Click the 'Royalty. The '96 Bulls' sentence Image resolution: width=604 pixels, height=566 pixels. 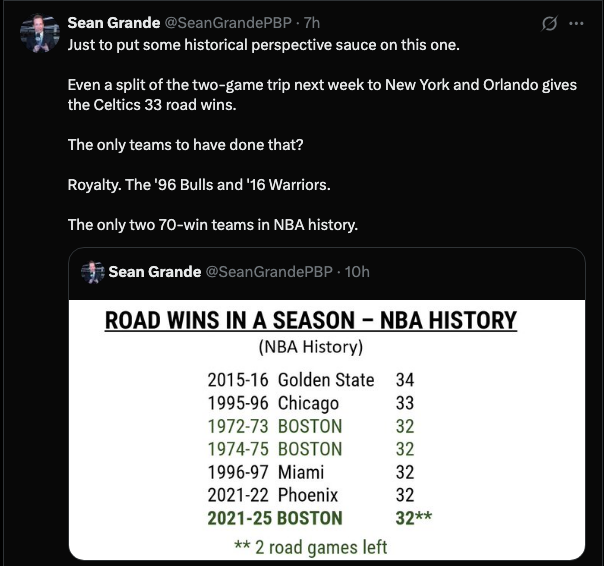point(199,185)
